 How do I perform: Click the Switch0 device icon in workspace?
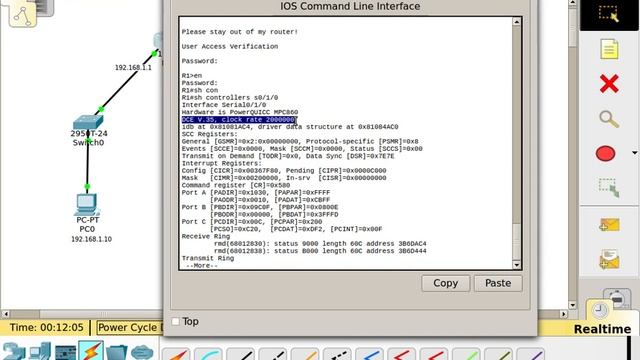coord(88,122)
